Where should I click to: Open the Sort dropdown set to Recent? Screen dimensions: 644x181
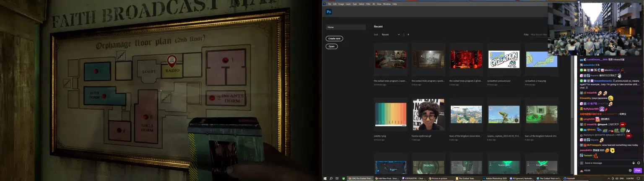(390, 34)
